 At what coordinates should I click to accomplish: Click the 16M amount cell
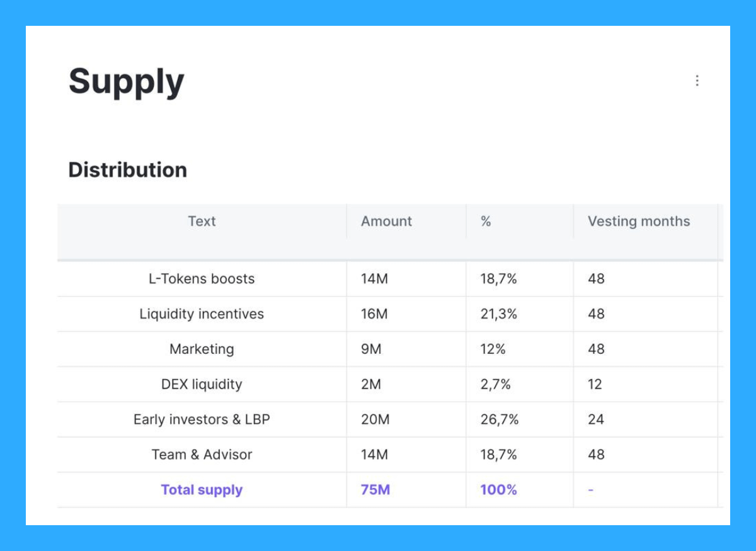click(x=374, y=314)
